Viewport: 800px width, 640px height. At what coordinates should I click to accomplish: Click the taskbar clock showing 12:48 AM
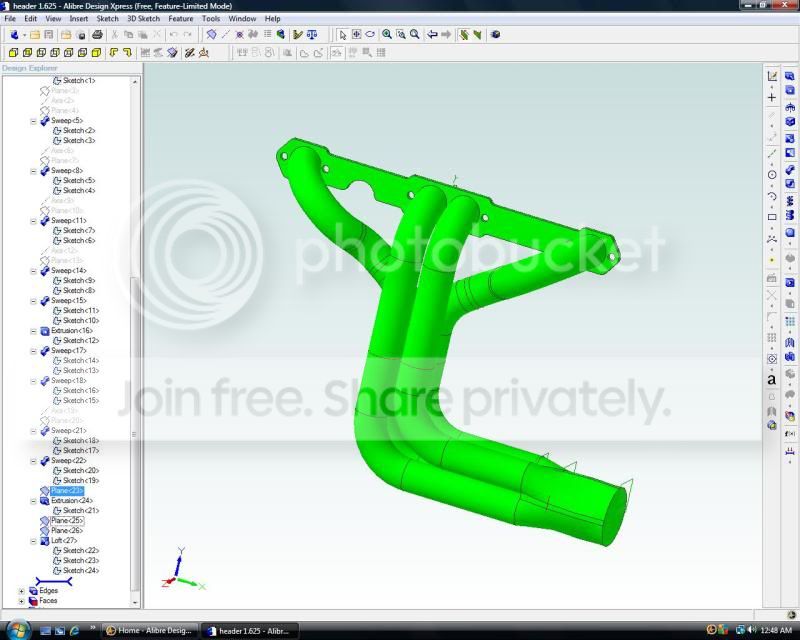(x=776, y=631)
